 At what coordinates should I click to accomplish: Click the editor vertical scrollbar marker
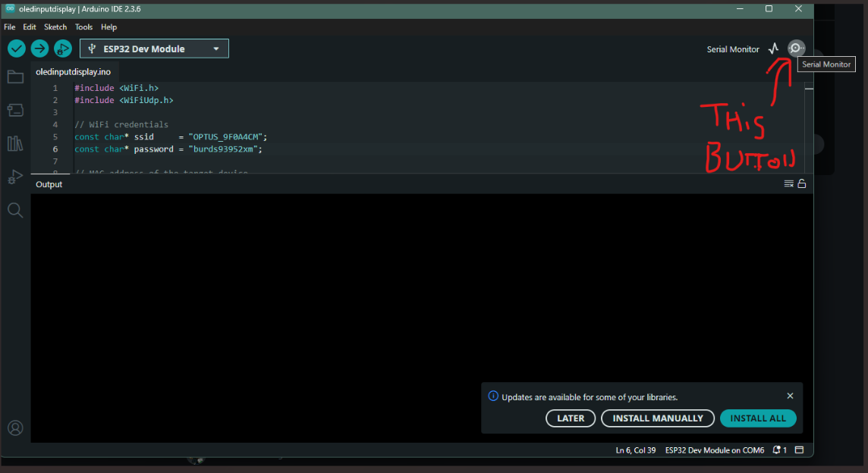[809, 89]
